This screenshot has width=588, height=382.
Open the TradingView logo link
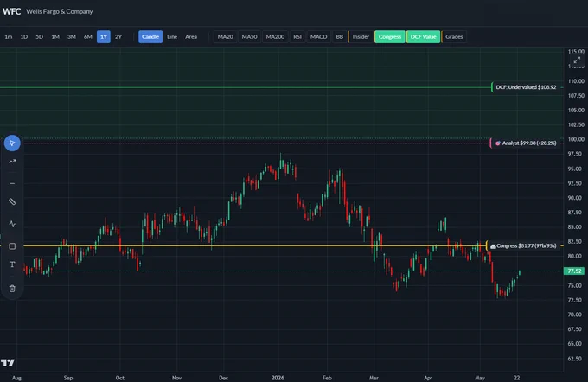click(8, 362)
